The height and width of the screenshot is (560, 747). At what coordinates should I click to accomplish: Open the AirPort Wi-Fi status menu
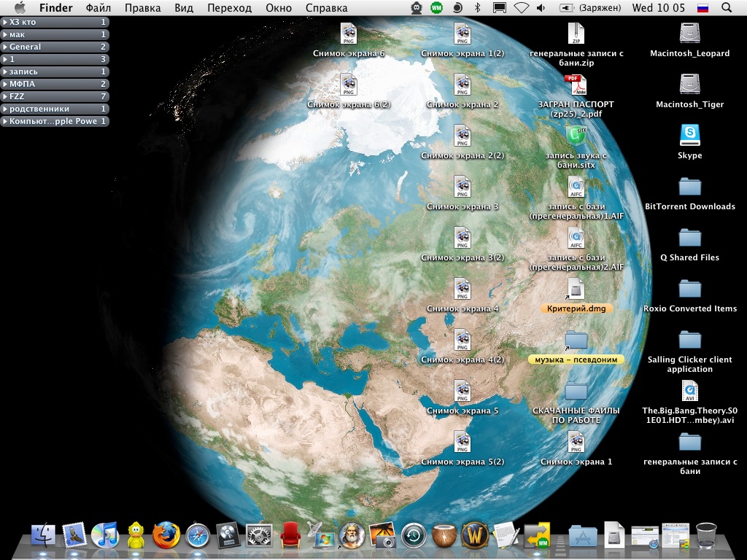click(x=521, y=7)
